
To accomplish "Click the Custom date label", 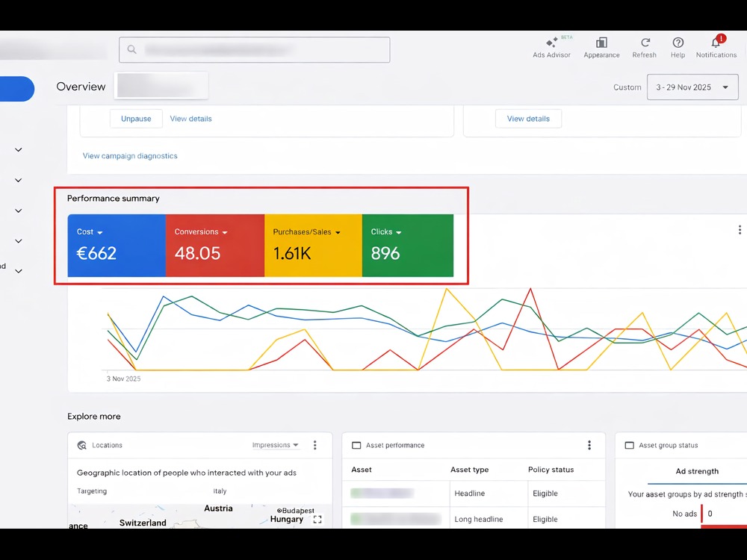I will pyautogui.click(x=627, y=87).
